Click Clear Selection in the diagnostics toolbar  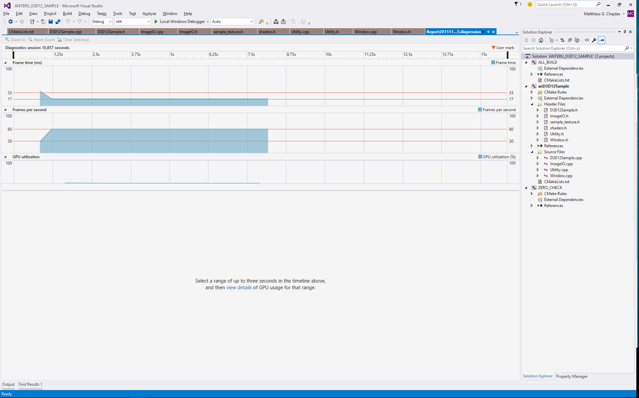[73, 40]
